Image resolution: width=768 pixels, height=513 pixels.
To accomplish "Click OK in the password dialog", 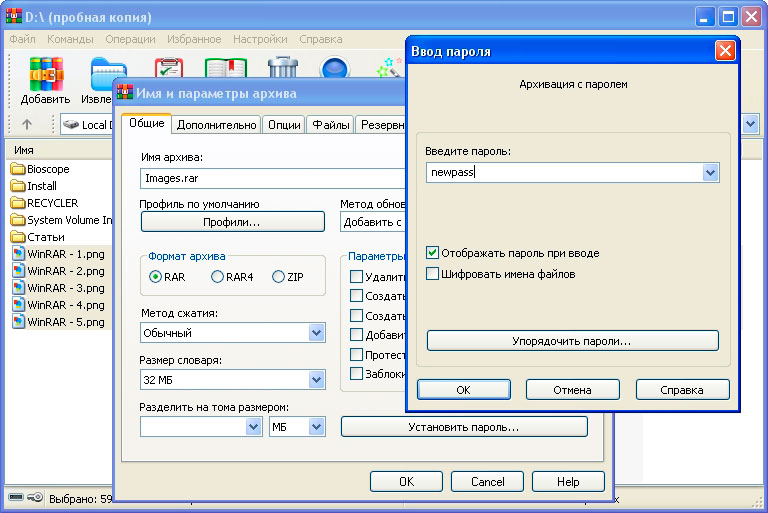I will pos(463,390).
